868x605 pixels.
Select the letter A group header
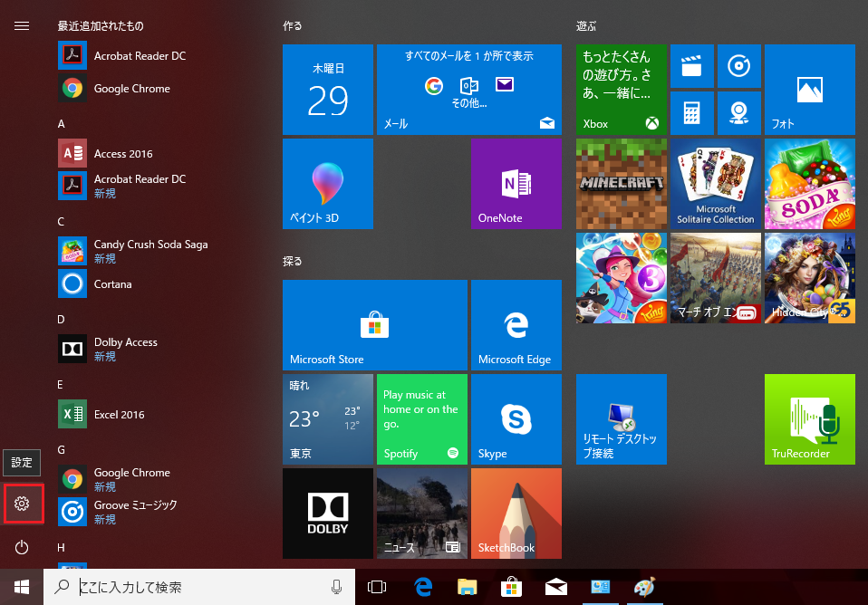pyautogui.click(x=61, y=124)
